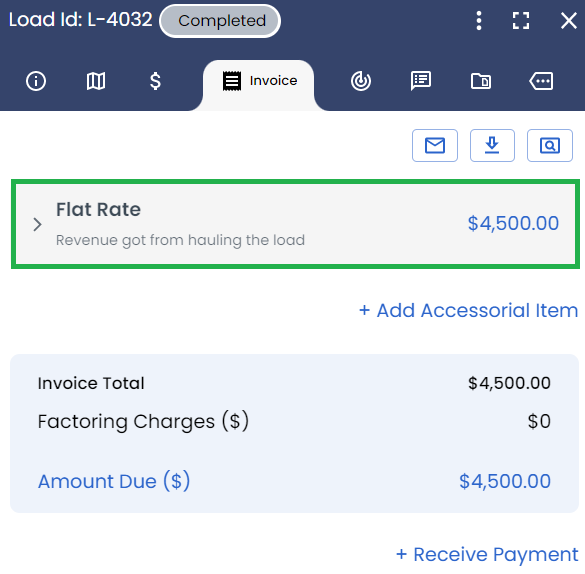Expand the Flat Rate row chevron
This screenshot has width=585, height=574.
(x=37, y=225)
